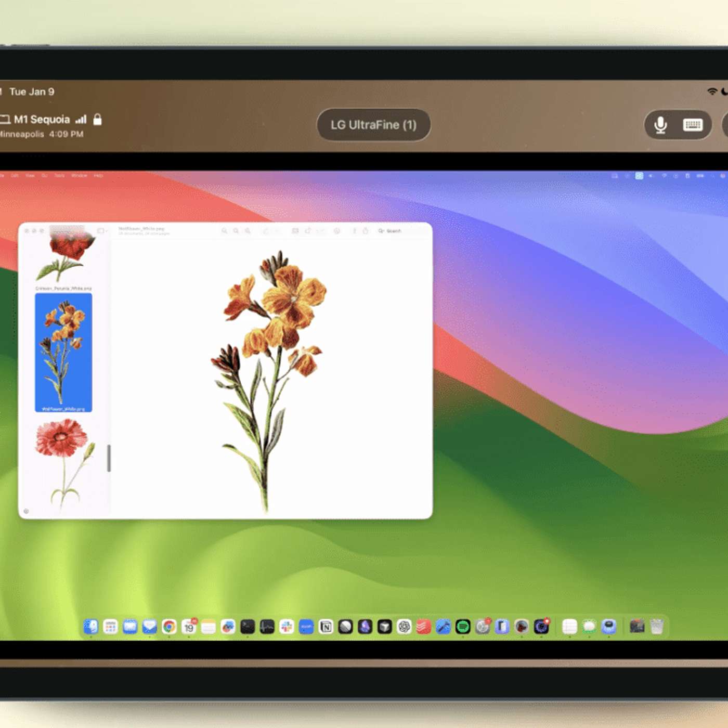Open Terminal from the dock
This screenshot has width=728, height=728.
[248, 627]
